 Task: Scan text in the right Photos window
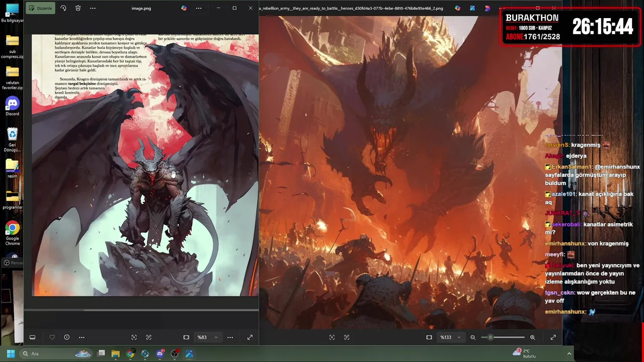[x=347, y=337]
